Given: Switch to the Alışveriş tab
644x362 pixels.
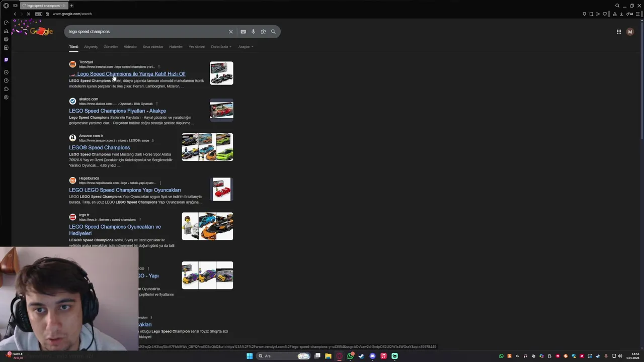Looking at the screenshot, I should click(91, 47).
